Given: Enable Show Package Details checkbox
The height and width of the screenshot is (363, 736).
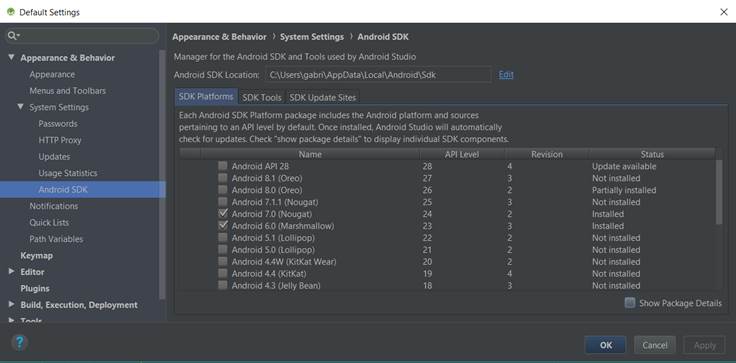Looking at the screenshot, I should pyautogui.click(x=630, y=303).
